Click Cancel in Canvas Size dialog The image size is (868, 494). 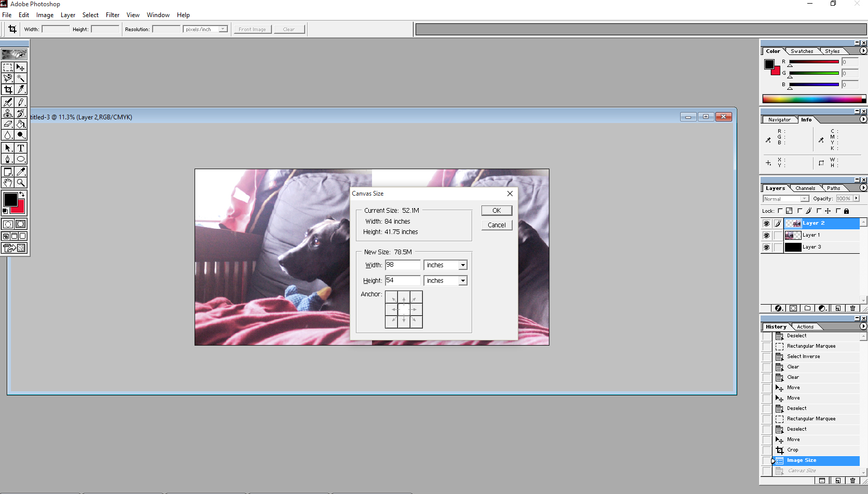[x=497, y=225]
